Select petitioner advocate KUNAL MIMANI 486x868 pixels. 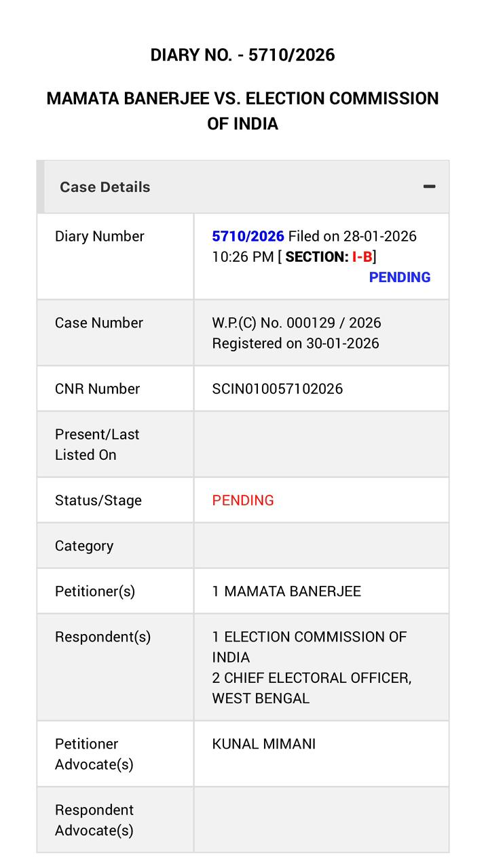[x=263, y=744]
